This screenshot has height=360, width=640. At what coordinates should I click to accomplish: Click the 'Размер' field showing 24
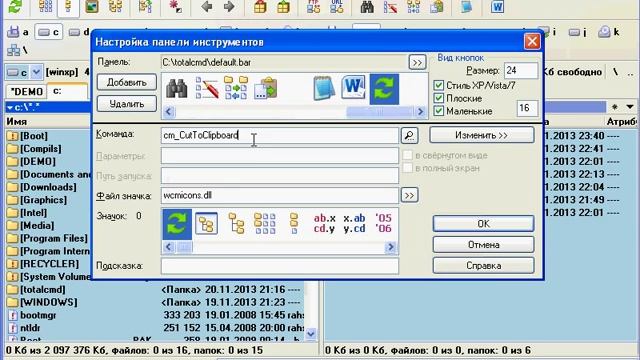[520, 71]
